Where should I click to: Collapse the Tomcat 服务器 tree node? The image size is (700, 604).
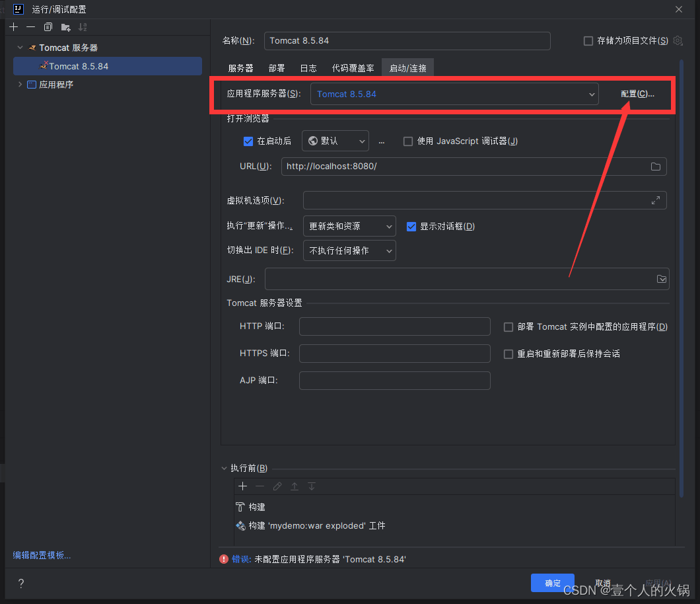tap(20, 48)
